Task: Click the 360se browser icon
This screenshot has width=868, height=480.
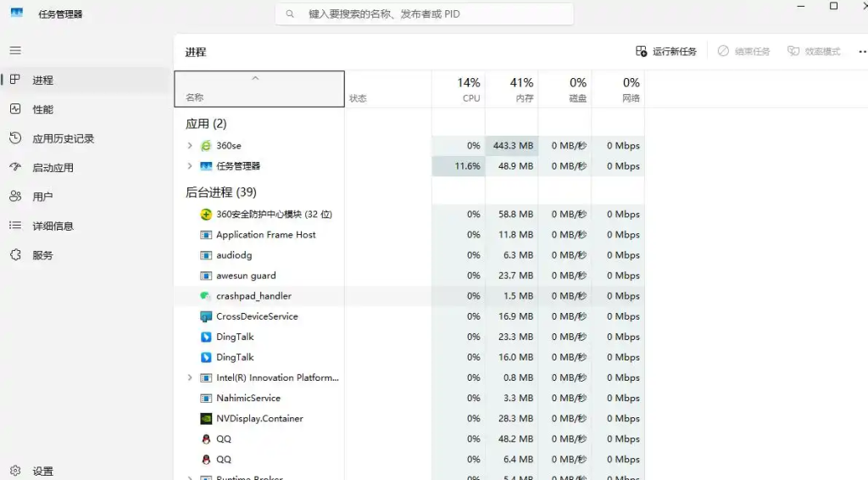Action: pos(206,146)
